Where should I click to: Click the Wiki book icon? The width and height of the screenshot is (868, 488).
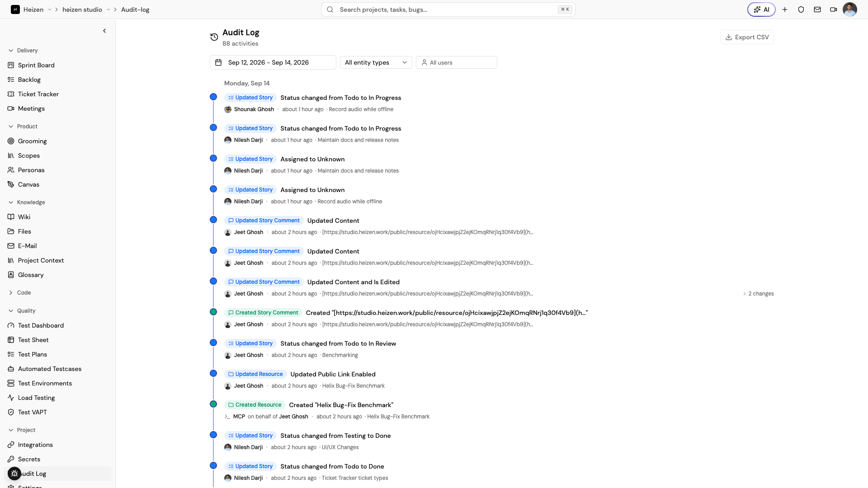[x=11, y=217]
